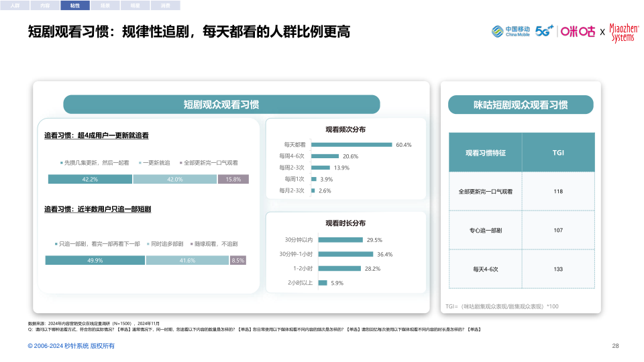Click legend marker for 只追一部剧

tap(56, 244)
